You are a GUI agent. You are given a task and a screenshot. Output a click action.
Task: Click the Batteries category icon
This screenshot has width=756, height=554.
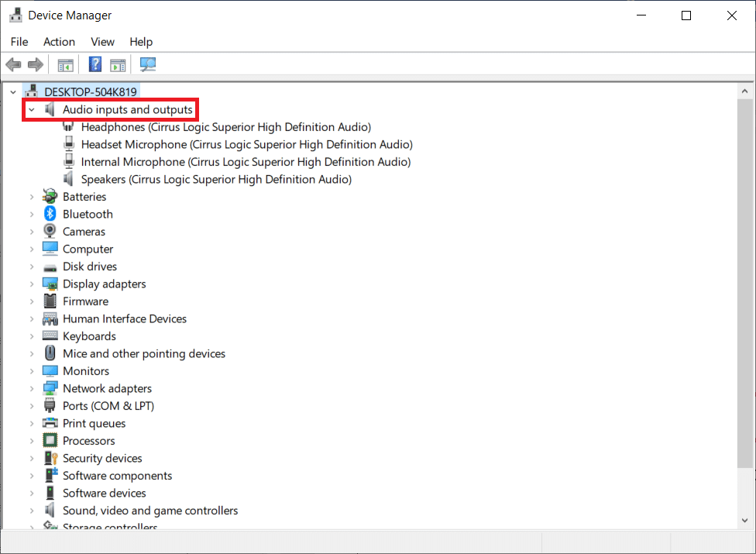[50, 196]
